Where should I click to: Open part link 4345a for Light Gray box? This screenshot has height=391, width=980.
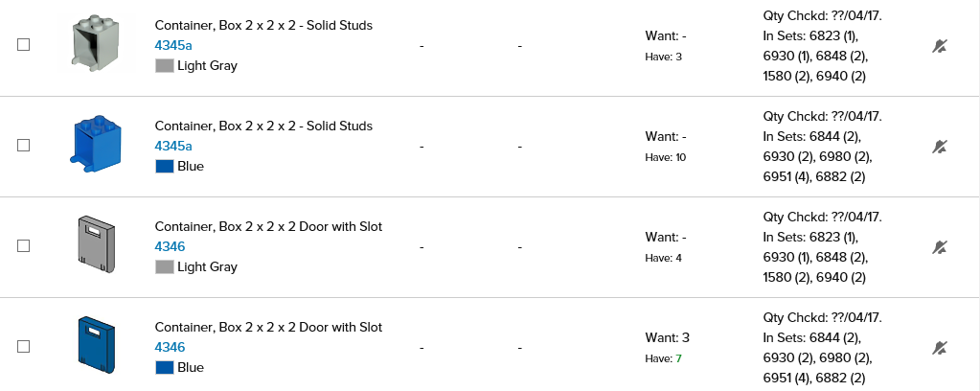[173, 45]
